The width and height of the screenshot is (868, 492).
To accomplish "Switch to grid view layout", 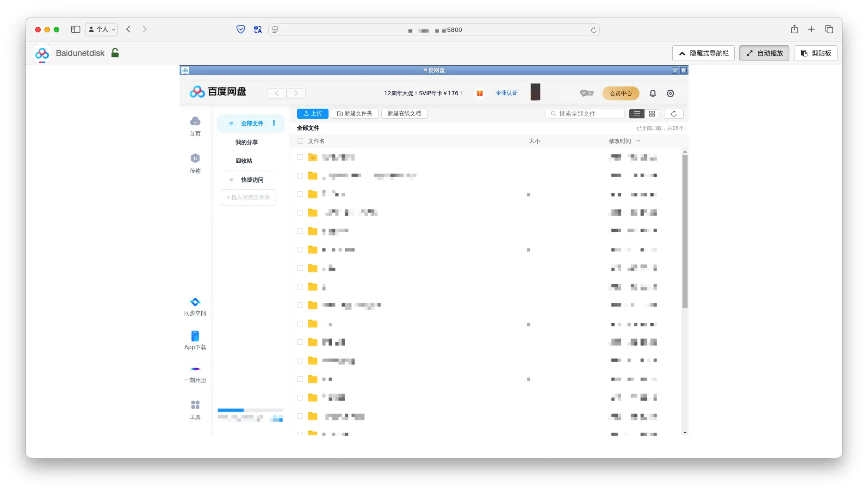I will pos(652,114).
